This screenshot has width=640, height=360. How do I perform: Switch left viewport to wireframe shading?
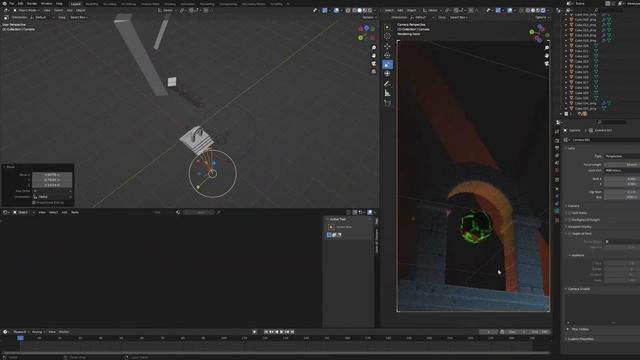pos(354,10)
